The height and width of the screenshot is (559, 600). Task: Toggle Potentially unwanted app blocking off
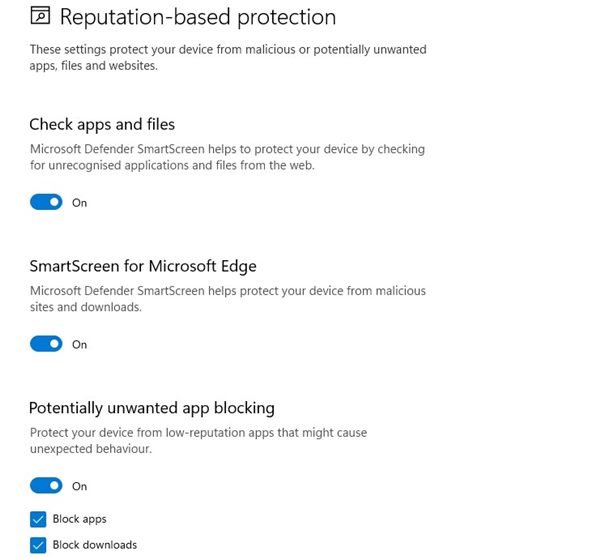point(46,486)
